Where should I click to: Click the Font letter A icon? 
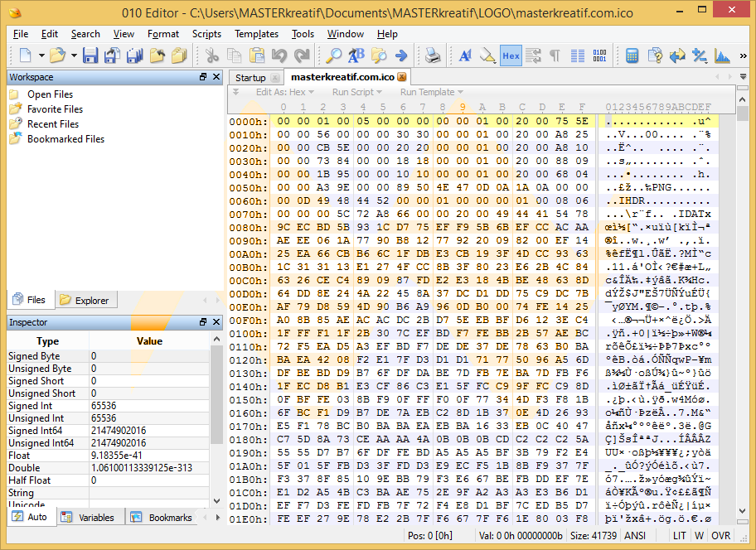465,55
